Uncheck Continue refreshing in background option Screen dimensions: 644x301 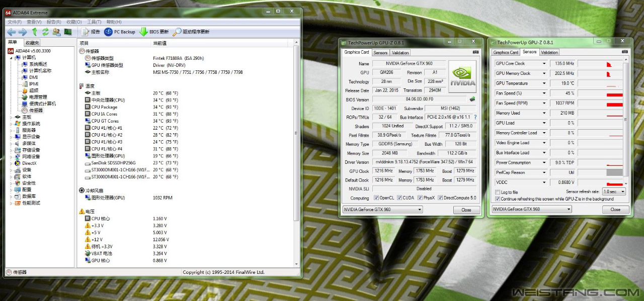click(x=498, y=198)
